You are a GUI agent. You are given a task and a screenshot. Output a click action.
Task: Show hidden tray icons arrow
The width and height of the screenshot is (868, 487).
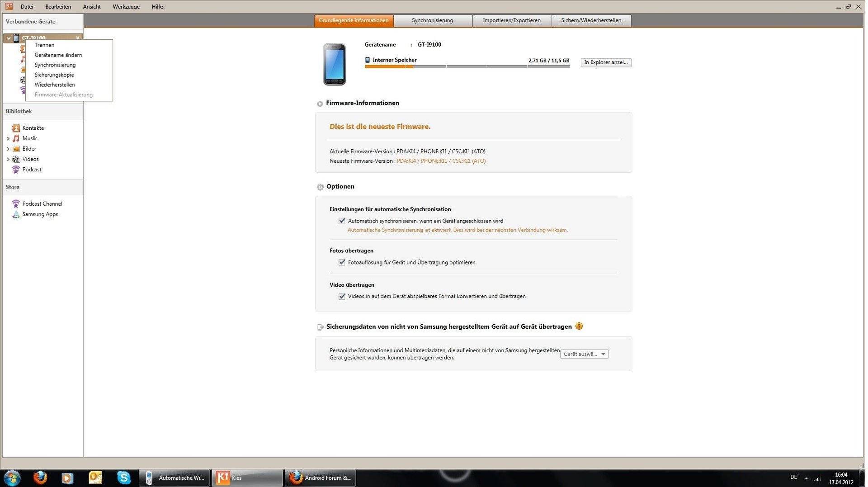[806, 478]
